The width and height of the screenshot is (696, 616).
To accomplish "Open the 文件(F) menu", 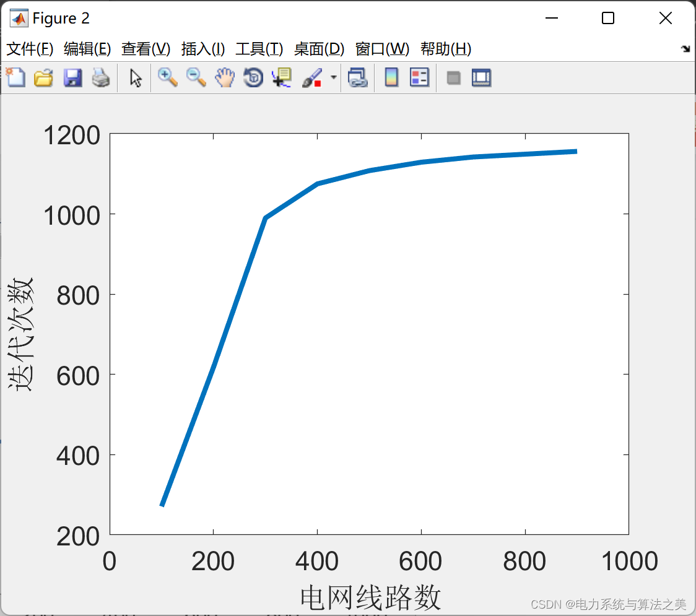I will 30,49.
